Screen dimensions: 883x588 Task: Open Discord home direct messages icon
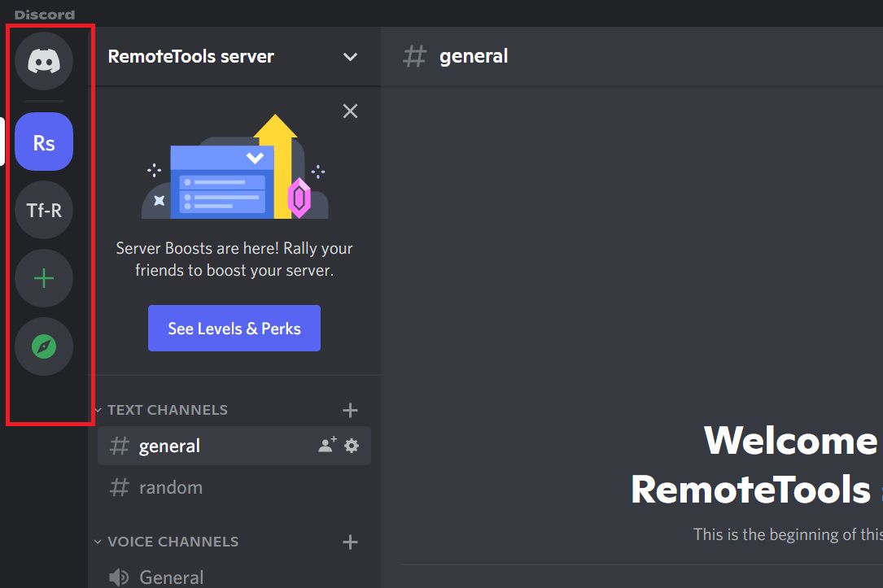[x=44, y=61]
